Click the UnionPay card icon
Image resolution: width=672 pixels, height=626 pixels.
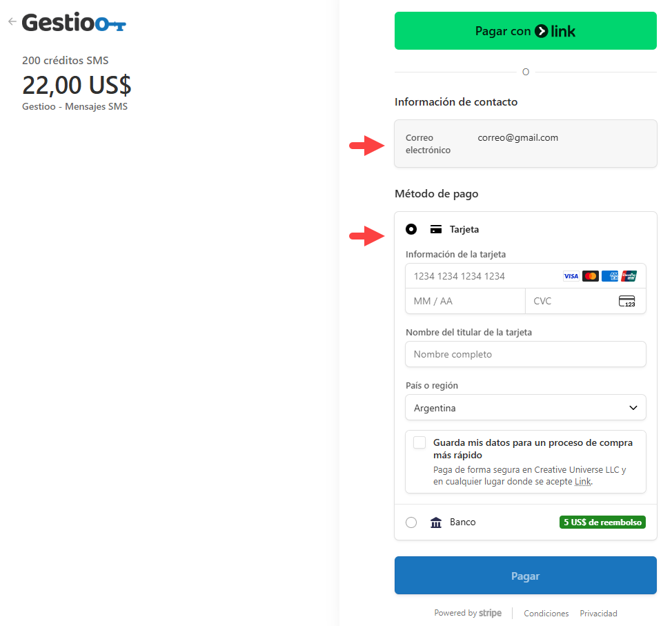(x=629, y=276)
